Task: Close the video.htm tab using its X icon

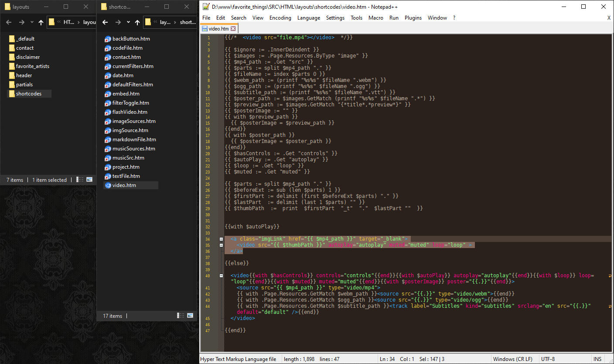Action: click(x=233, y=29)
